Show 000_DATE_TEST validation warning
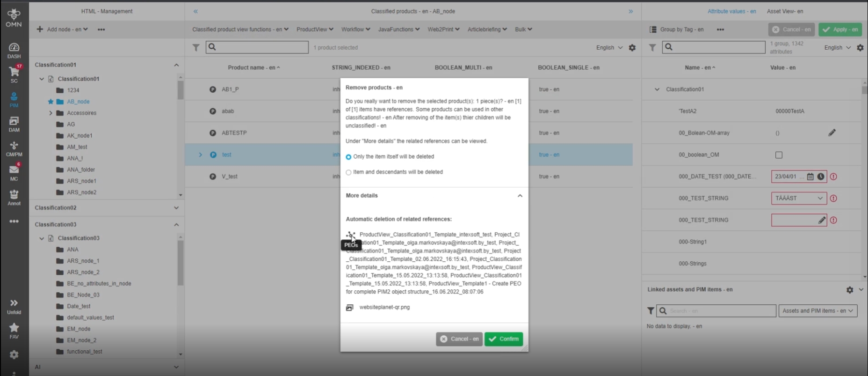868x376 pixels. pyautogui.click(x=833, y=177)
